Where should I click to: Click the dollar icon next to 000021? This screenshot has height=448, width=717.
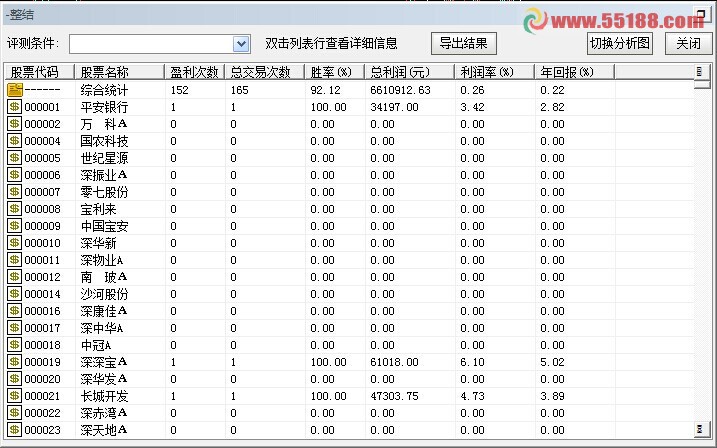[x=15, y=396]
